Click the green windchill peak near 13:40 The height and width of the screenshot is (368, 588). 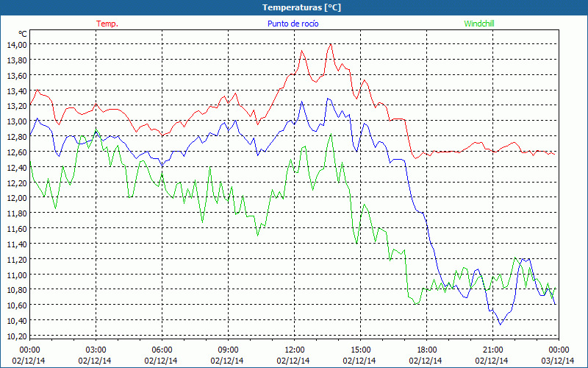click(331, 134)
